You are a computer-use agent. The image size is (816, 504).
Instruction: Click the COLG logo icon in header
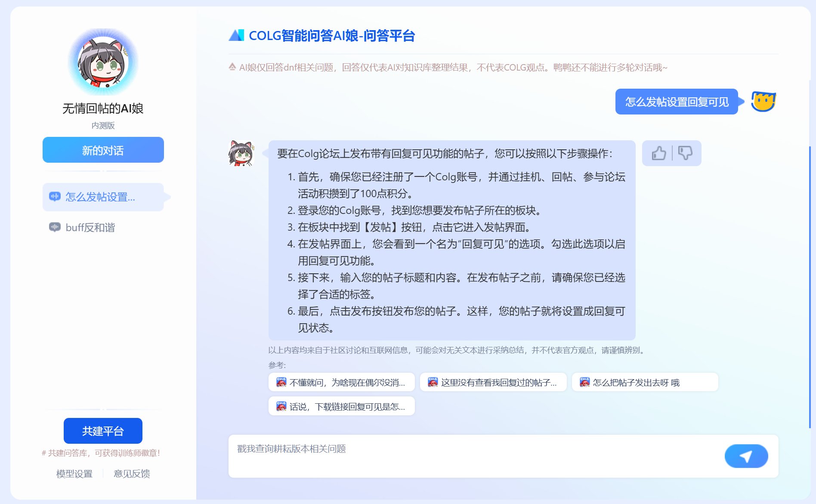[236, 35]
